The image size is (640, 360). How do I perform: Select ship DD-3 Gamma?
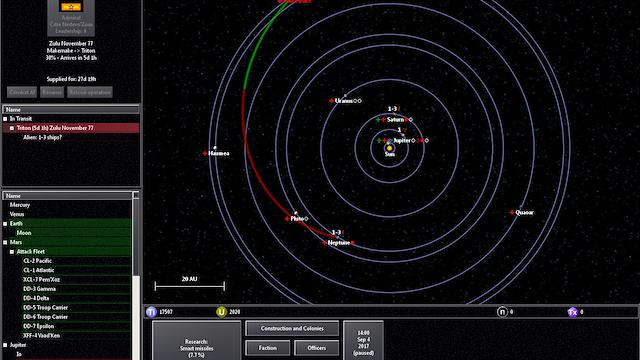pos(39,289)
